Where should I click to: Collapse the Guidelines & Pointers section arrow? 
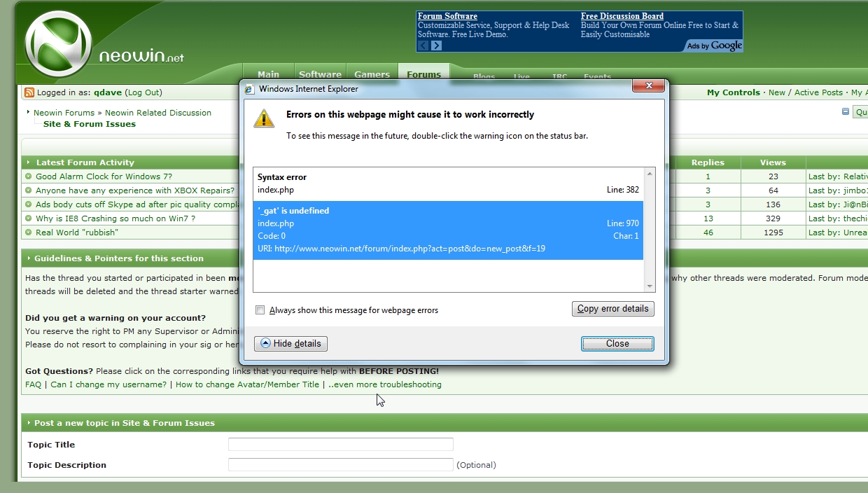pos(29,258)
